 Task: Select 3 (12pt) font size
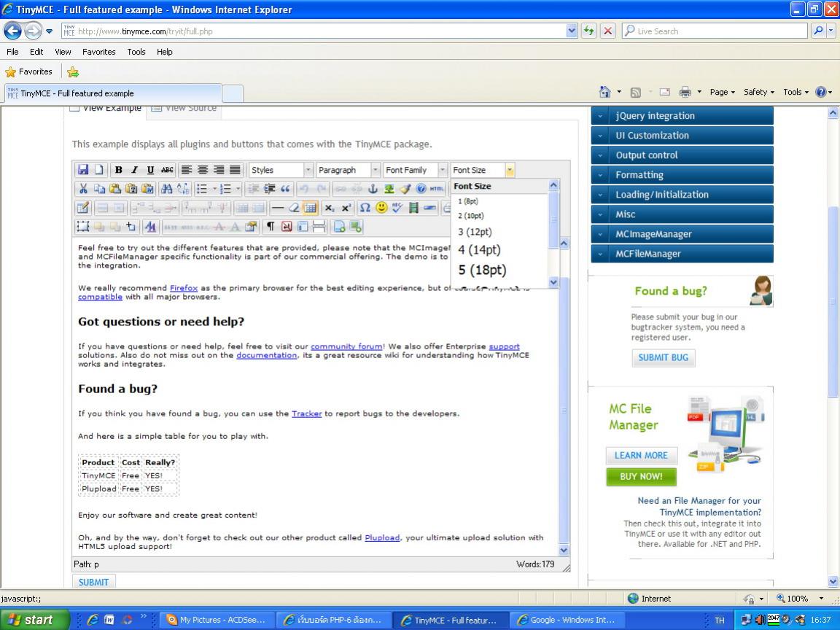pos(475,232)
